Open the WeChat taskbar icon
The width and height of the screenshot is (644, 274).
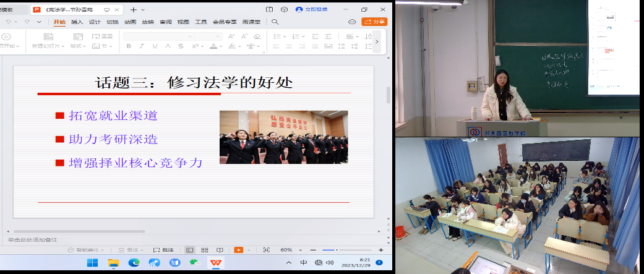tap(195, 263)
